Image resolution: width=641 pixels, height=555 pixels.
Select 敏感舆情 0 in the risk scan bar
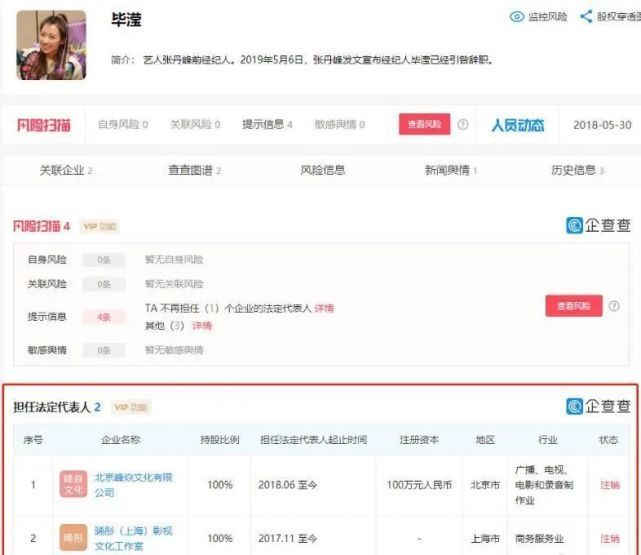point(339,124)
